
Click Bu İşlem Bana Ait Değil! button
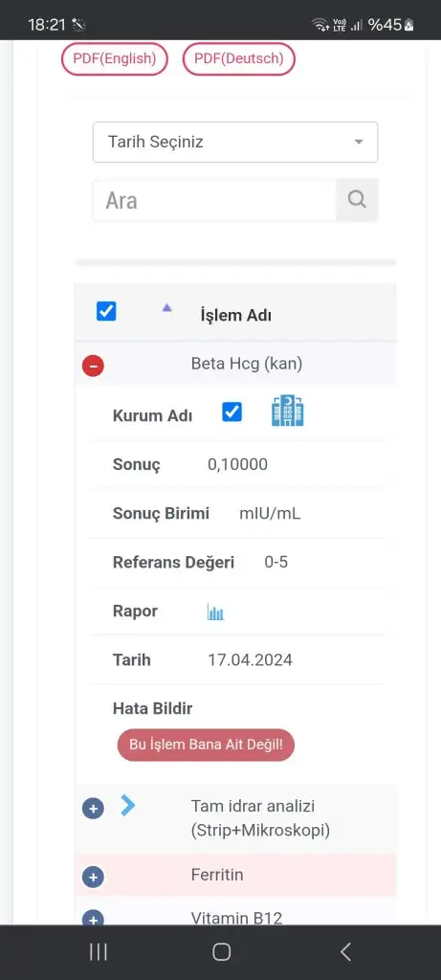206,745
